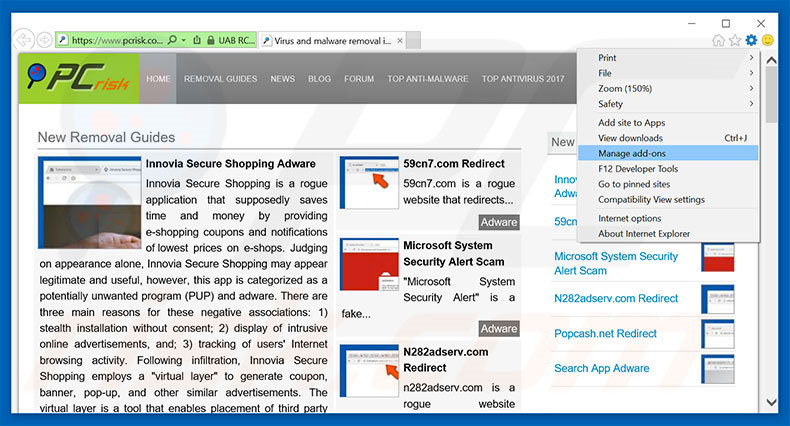Click the search magnifier in address bar

(x=172, y=40)
